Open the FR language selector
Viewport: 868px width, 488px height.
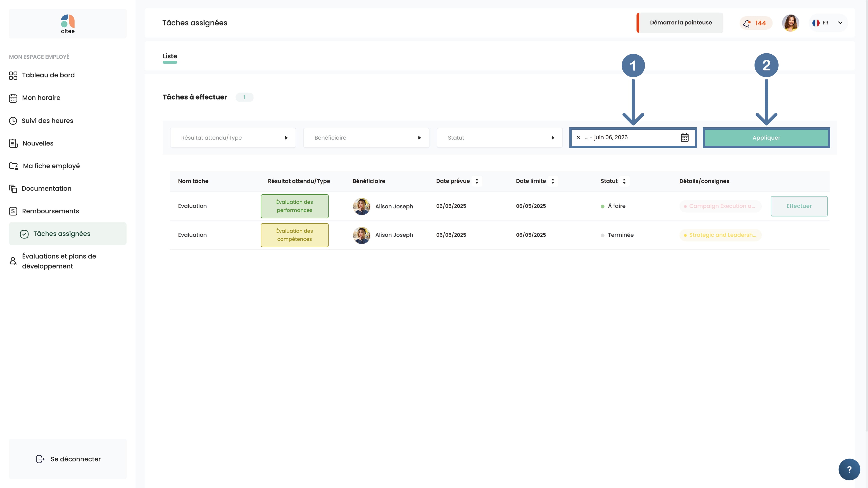coord(827,23)
